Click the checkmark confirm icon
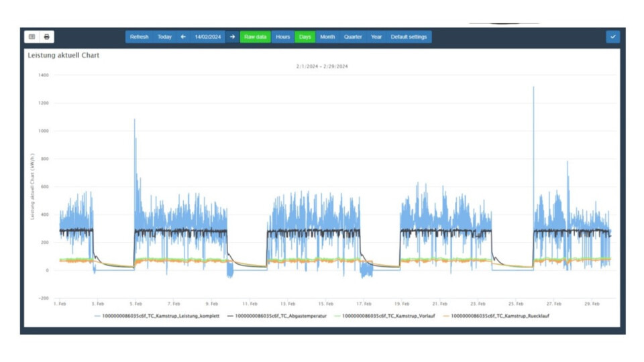 612,37
